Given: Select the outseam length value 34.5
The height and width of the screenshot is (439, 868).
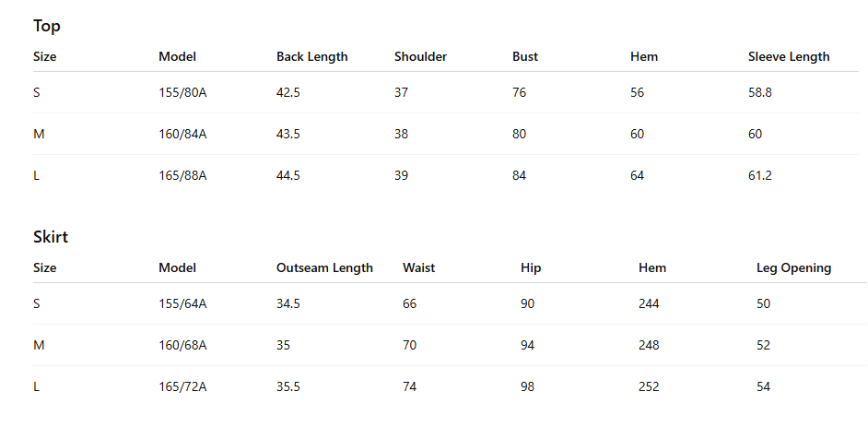Looking at the screenshot, I should (x=288, y=303).
